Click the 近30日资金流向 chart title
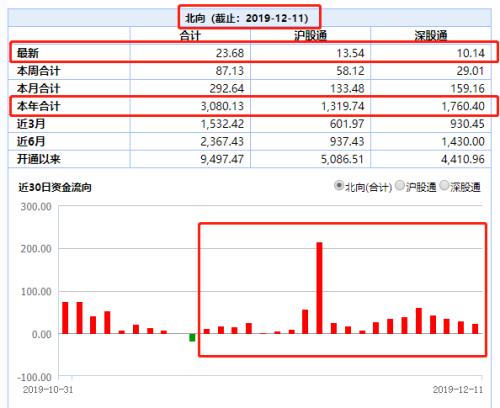Viewport: 500px width, 408px height. point(55,187)
